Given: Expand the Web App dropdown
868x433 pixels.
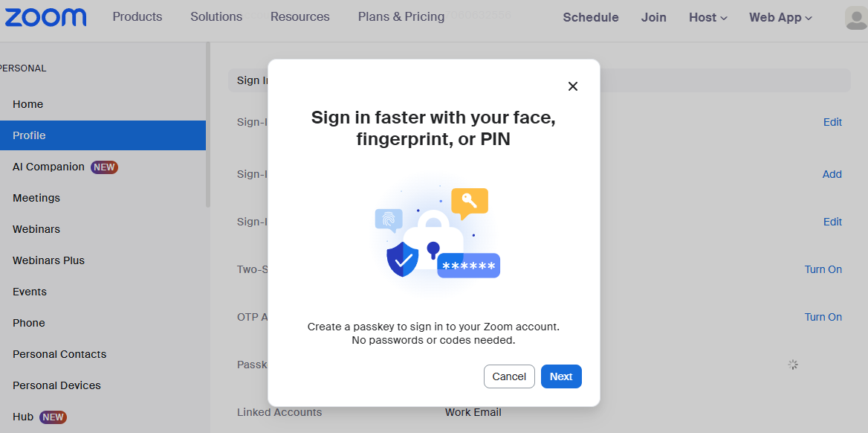Looking at the screenshot, I should coord(780,17).
